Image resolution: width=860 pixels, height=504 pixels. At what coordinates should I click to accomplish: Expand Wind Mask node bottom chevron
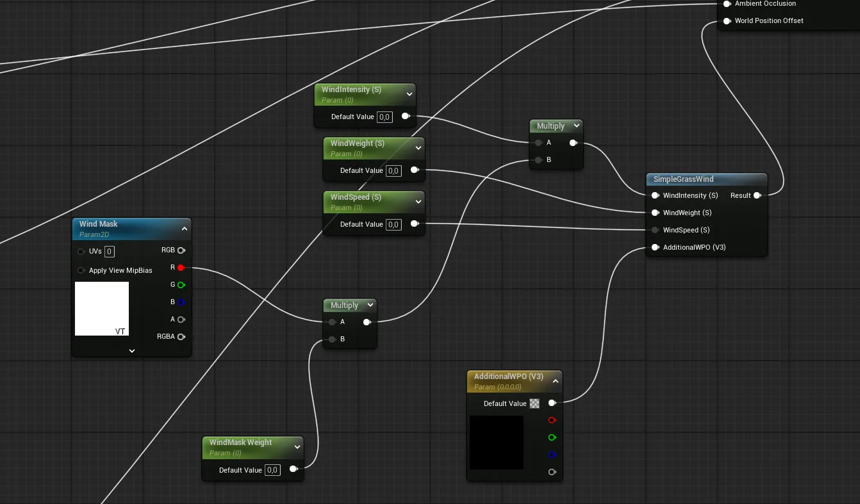click(x=132, y=351)
